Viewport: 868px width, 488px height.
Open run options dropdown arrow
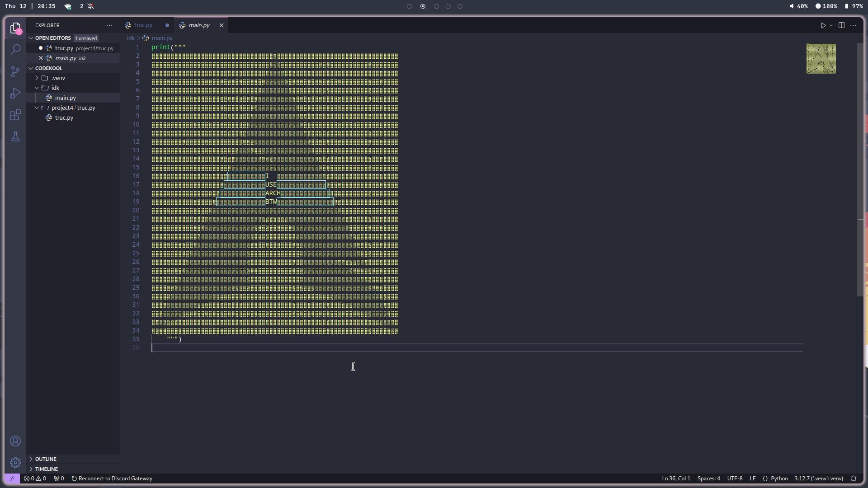831,26
